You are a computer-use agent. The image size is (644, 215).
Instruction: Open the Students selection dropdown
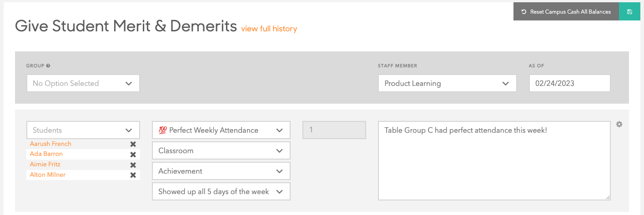click(83, 130)
